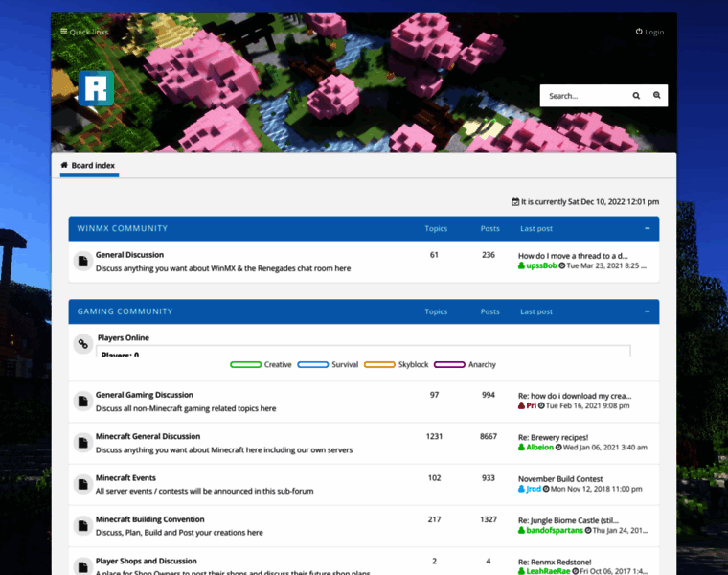View latest post icon beside upssBob

562,265
